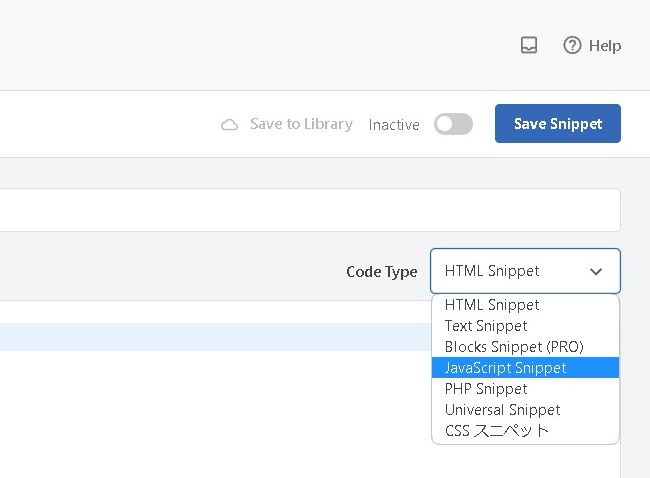
Task: Click the cloud icon beside Save to Library
Action: click(x=230, y=125)
